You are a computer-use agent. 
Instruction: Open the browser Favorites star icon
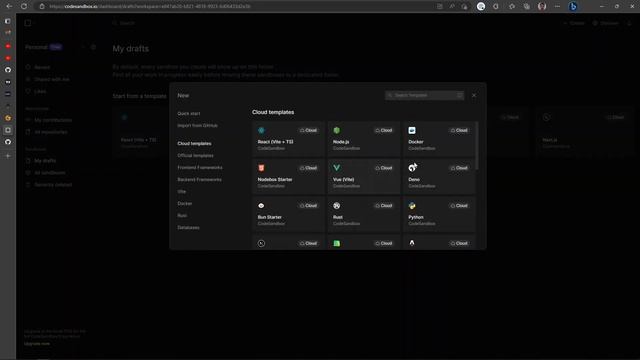511,6
